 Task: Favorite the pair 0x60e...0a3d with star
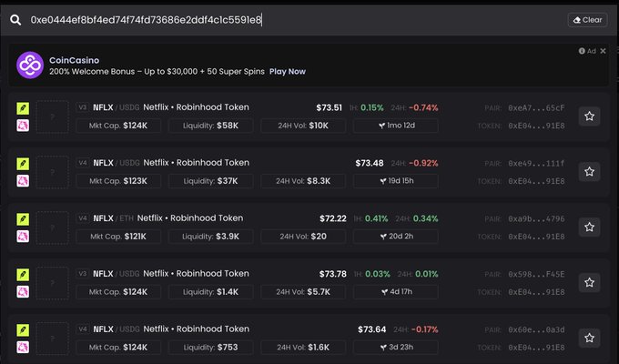coord(589,338)
